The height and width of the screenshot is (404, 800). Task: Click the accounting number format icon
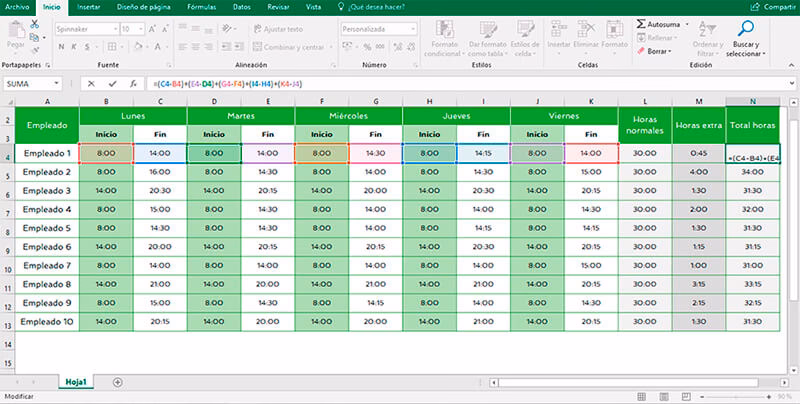[x=347, y=47]
